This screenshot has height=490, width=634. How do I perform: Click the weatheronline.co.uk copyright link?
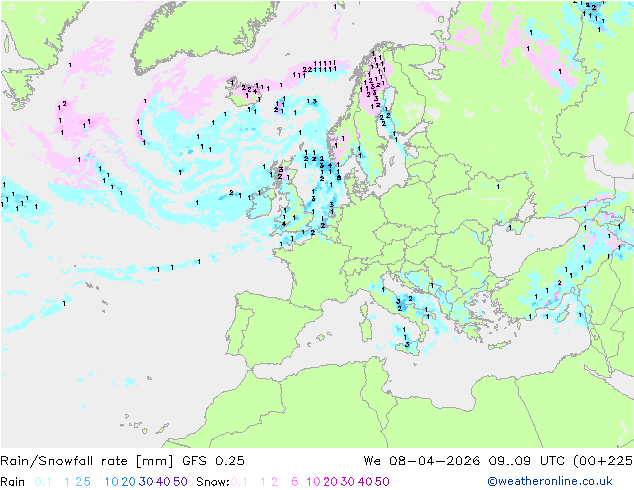coord(550,481)
